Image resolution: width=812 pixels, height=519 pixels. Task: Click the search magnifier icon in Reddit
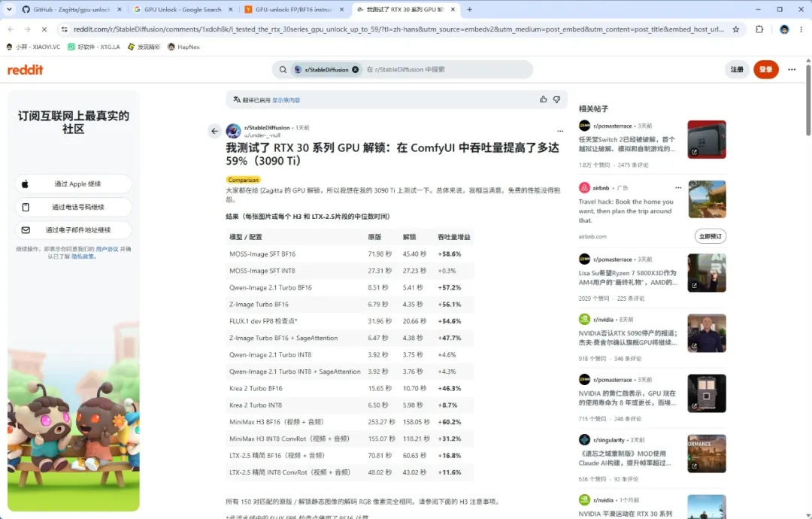[283, 69]
